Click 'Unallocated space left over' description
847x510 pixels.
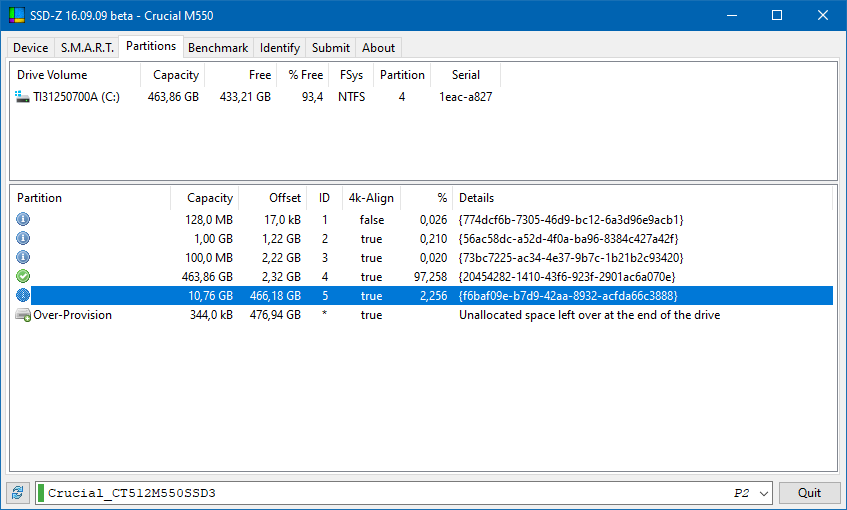[x=589, y=314]
